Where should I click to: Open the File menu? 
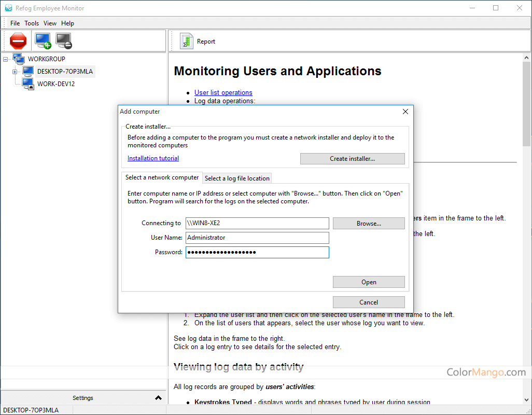[x=15, y=23]
